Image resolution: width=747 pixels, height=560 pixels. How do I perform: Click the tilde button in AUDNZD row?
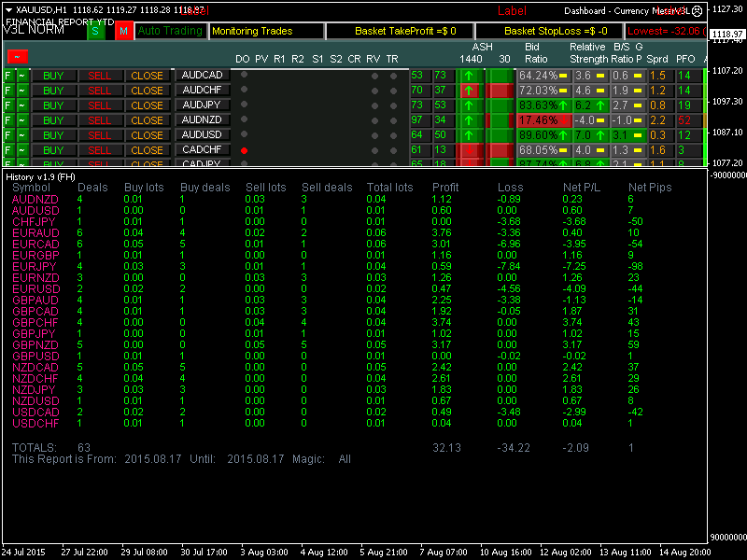(22, 120)
